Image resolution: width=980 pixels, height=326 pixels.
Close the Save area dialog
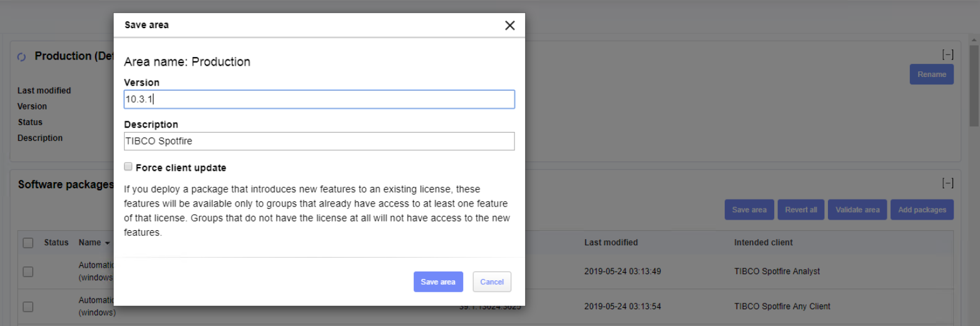click(x=509, y=26)
